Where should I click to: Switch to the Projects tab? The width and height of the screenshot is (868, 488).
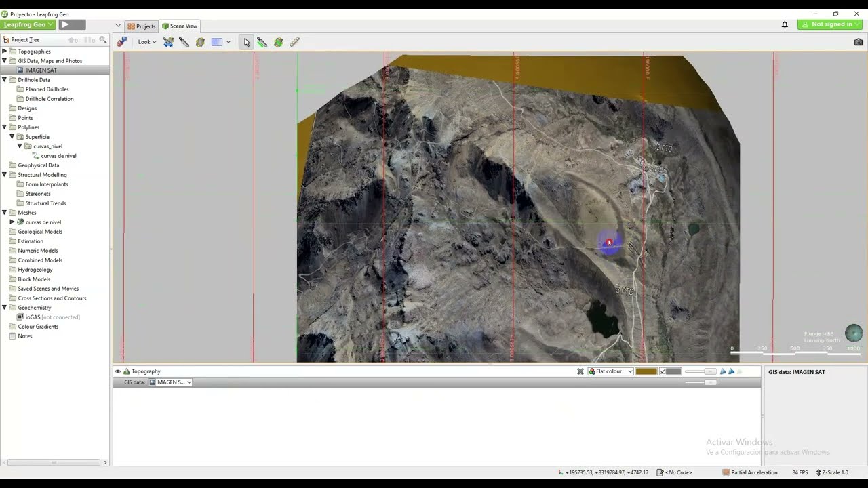[x=142, y=26]
